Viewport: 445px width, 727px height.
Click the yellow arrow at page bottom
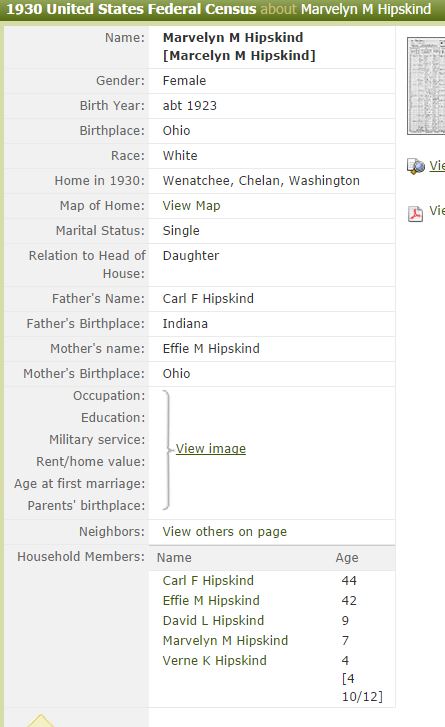pyautogui.click(x=40, y=721)
